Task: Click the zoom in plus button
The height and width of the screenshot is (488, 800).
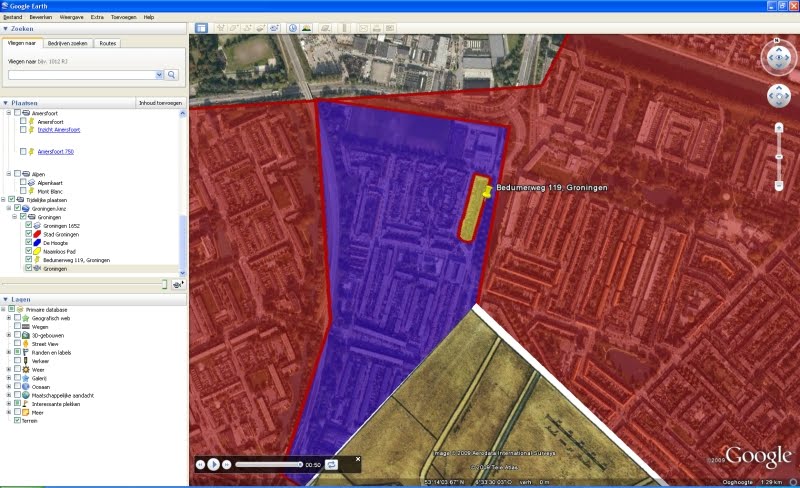Action: click(x=779, y=128)
